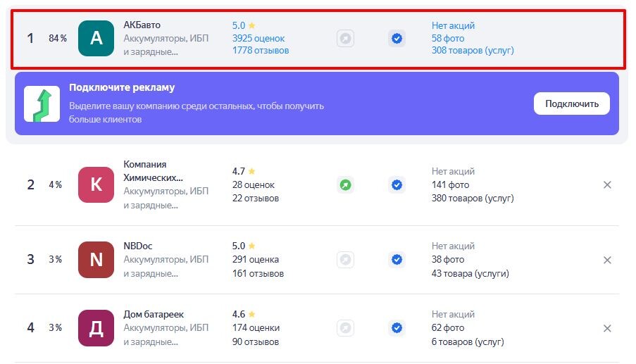Click the grey advertising icon in NBDoc row
The height and width of the screenshot is (364, 636).
pyautogui.click(x=345, y=259)
